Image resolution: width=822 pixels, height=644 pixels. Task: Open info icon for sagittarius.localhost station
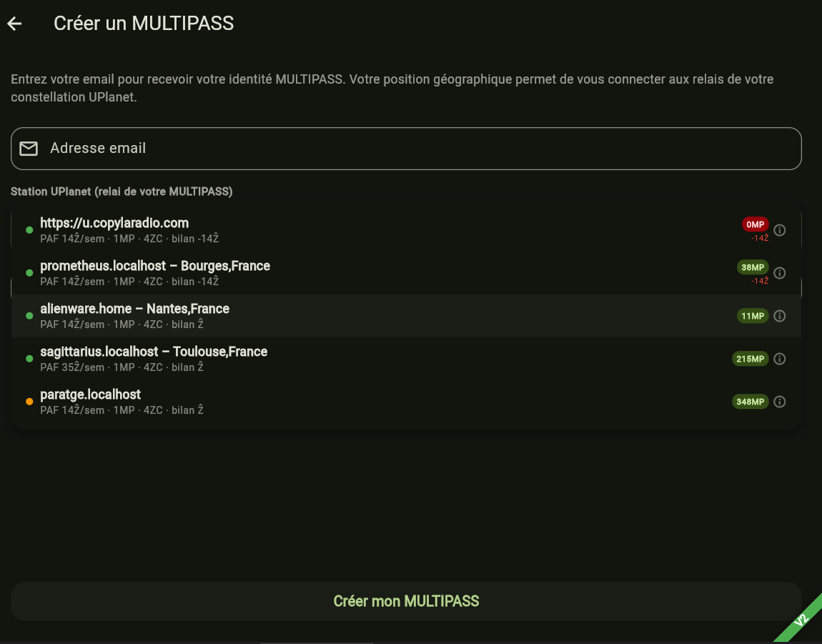pyautogui.click(x=780, y=359)
